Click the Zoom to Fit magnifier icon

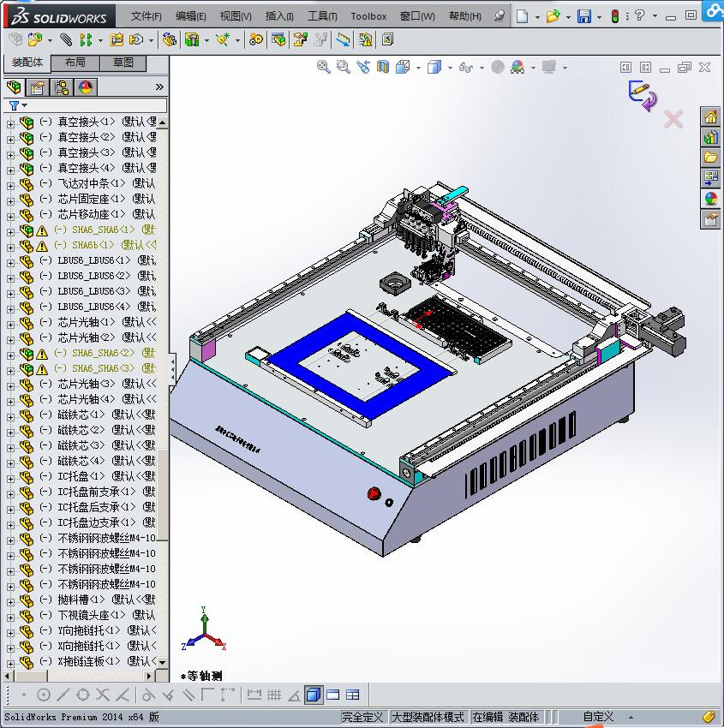tap(324, 68)
